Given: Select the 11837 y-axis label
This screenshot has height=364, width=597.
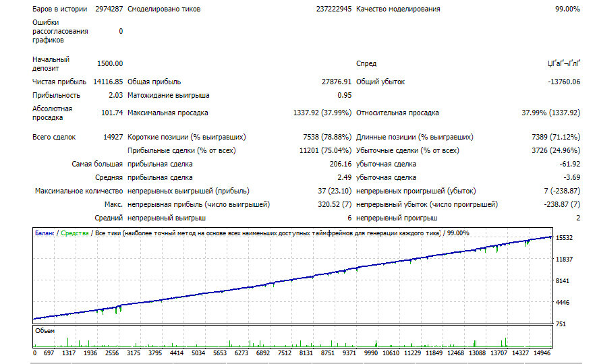Looking at the screenshot, I should point(564,260).
